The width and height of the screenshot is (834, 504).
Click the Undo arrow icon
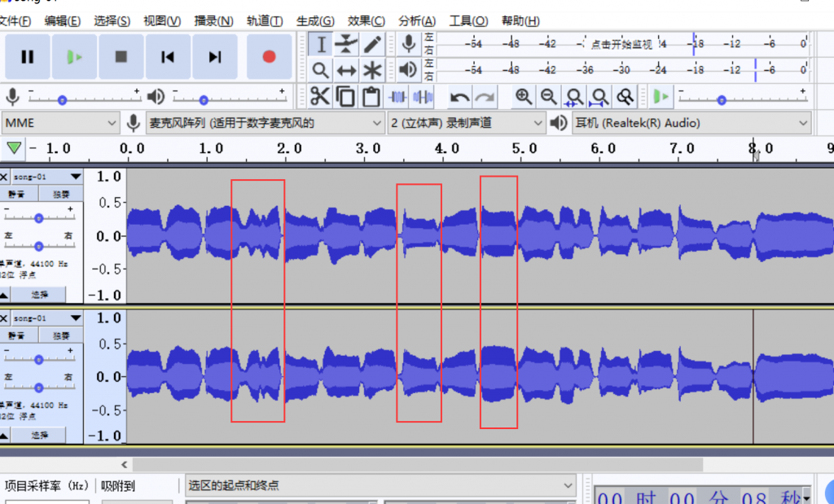pyautogui.click(x=459, y=97)
